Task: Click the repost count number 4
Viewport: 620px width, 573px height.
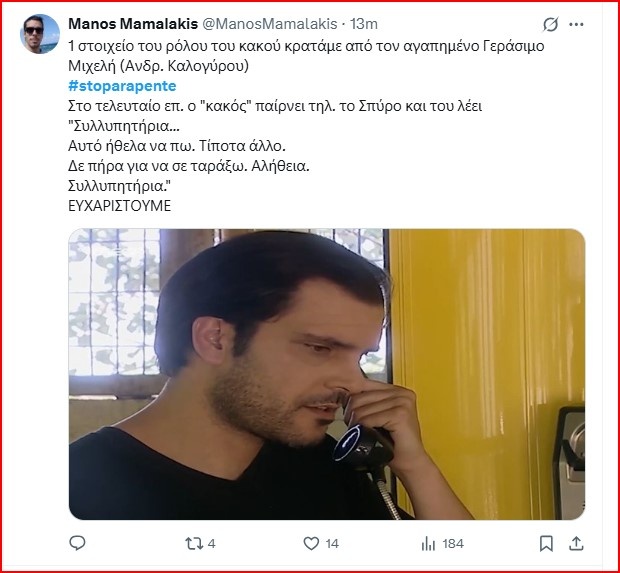Action: (x=212, y=544)
